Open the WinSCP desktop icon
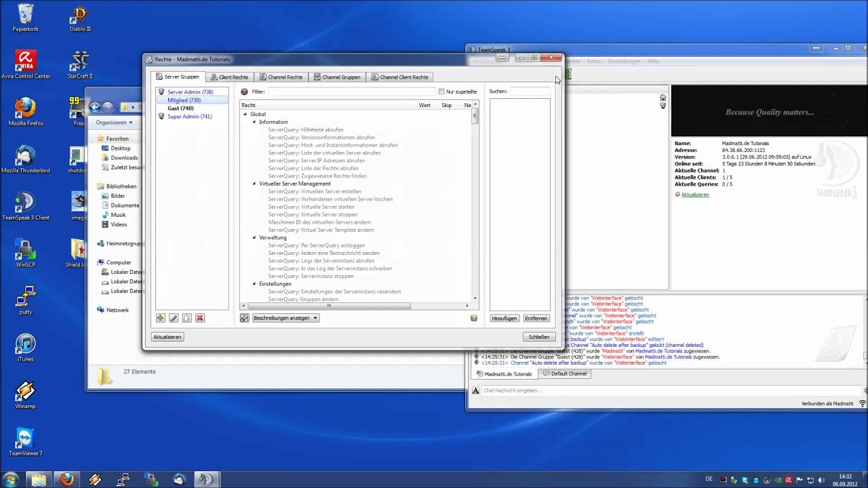This screenshot has width=868, height=488. coord(26,253)
